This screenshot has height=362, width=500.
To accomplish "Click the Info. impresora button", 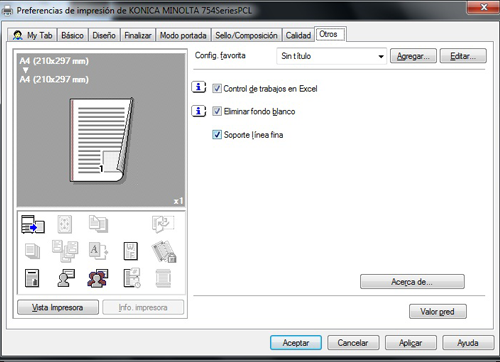I will pyautogui.click(x=143, y=307).
